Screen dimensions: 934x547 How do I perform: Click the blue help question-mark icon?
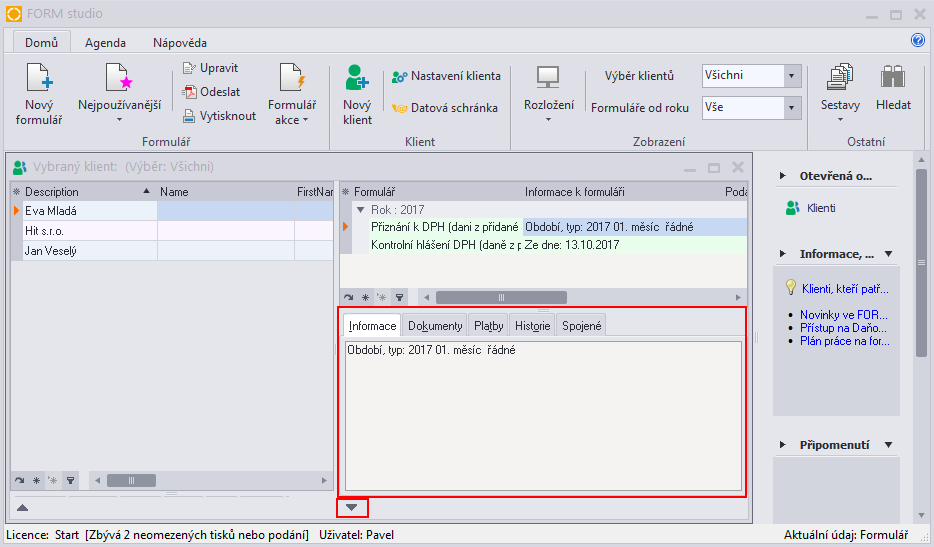pyautogui.click(x=918, y=40)
